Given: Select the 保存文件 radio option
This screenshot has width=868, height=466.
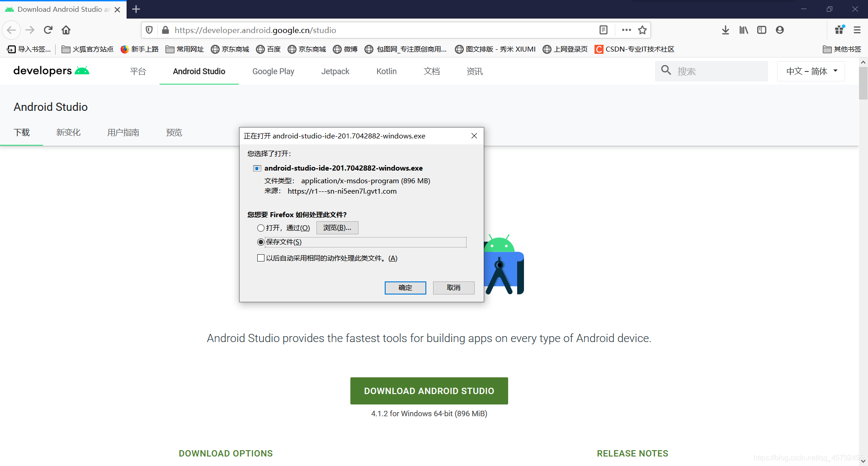Looking at the screenshot, I should coord(261,242).
